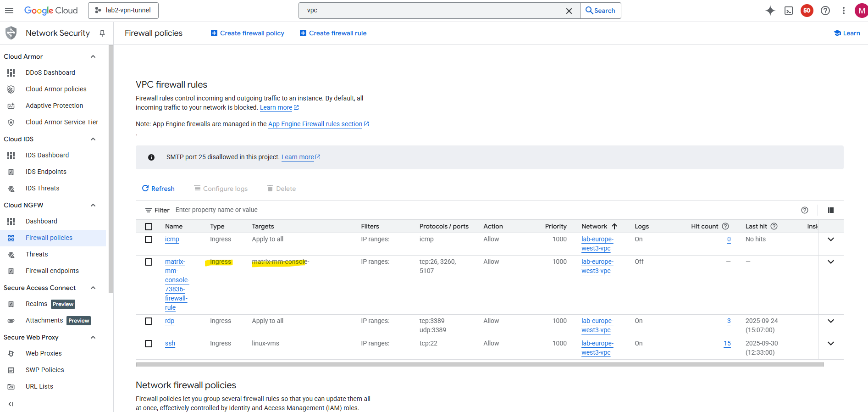Click the Hit count help icon
Screen dimensions: 868x412
tap(725, 226)
